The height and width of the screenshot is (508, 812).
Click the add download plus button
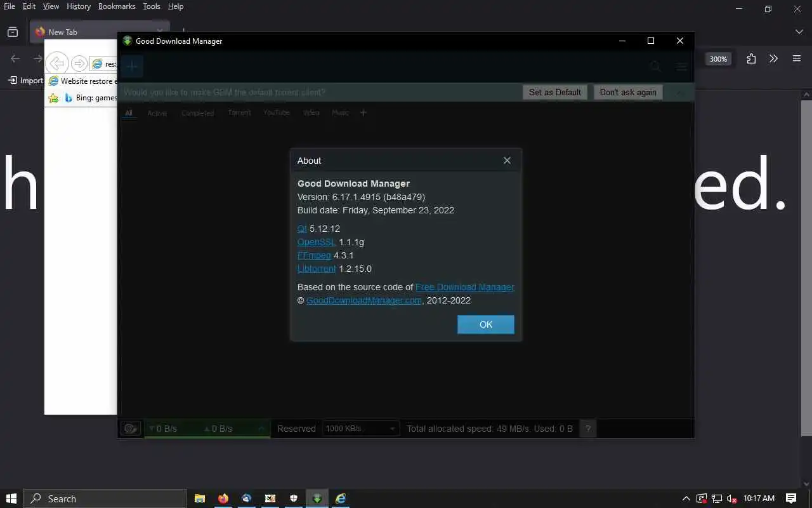coord(132,66)
